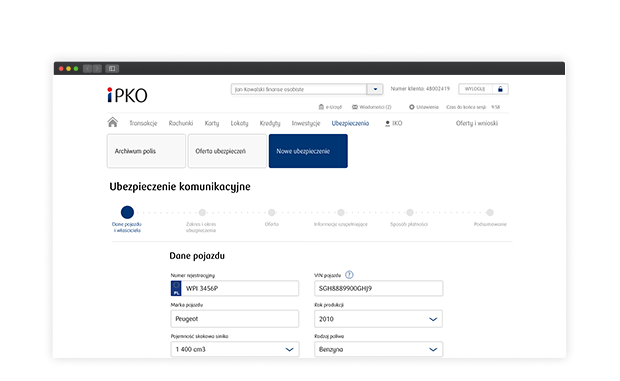Screen dimensions: 620x381
Task: Open Rok produkcji dropdown showing 2010
Action: [x=378, y=319]
